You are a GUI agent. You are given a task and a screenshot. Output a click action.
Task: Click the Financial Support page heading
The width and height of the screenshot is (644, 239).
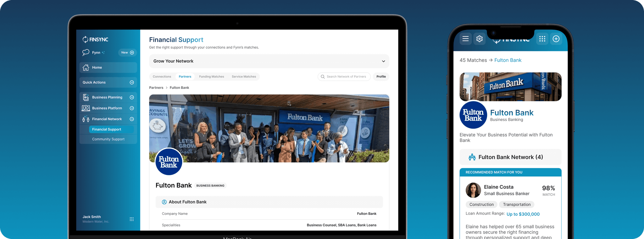tap(176, 40)
